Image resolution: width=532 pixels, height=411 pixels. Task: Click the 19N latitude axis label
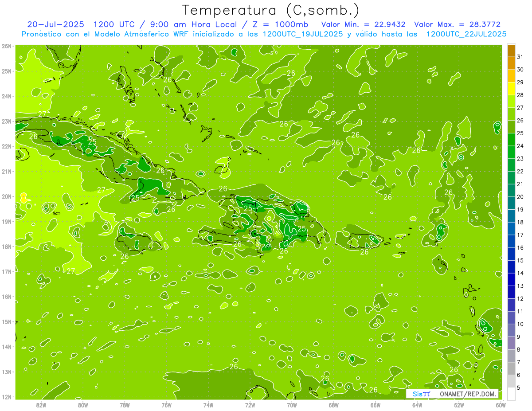tap(6, 221)
